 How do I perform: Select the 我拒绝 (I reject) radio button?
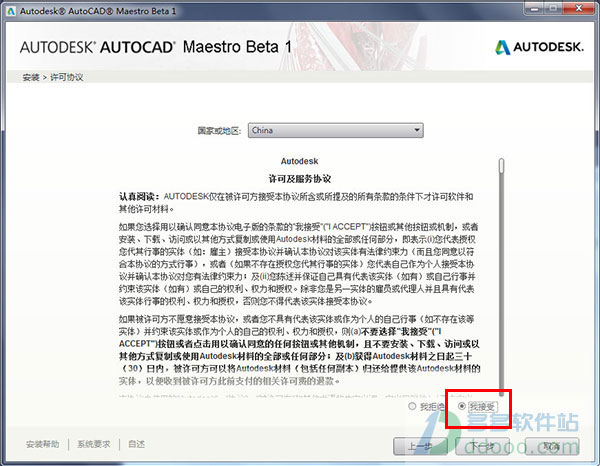pyautogui.click(x=412, y=406)
